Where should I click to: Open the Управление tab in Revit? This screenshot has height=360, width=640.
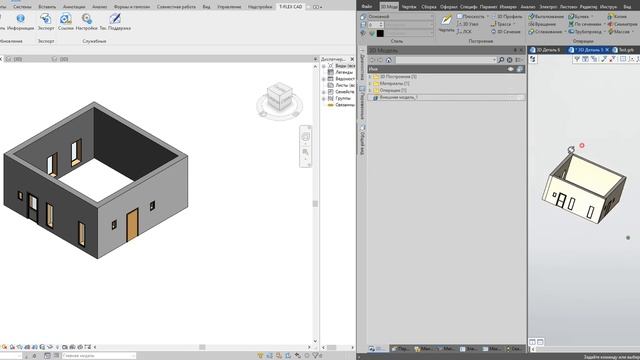pyautogui.click(x=229, y=7)
